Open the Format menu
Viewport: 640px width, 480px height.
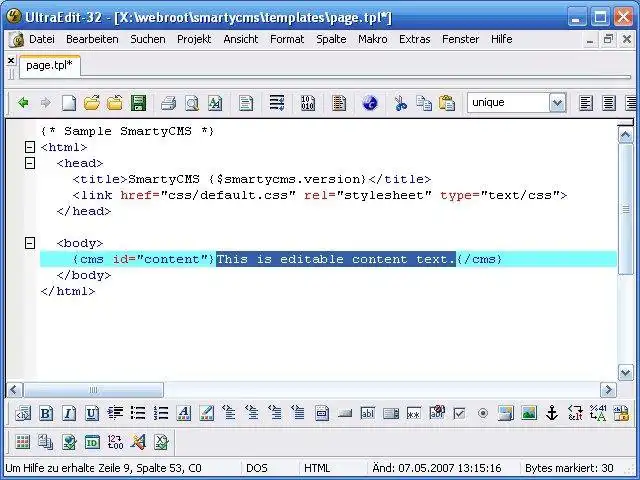click(x=287, y=39)
